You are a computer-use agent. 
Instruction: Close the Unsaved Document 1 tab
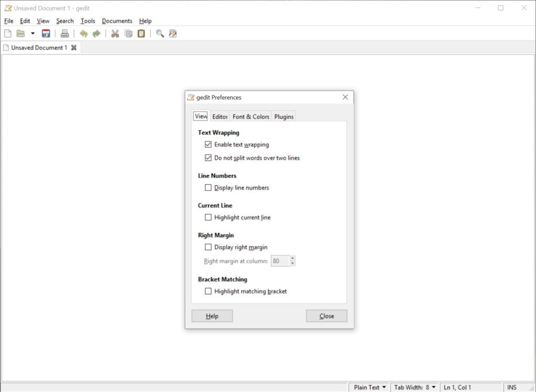tap(74, 48)
